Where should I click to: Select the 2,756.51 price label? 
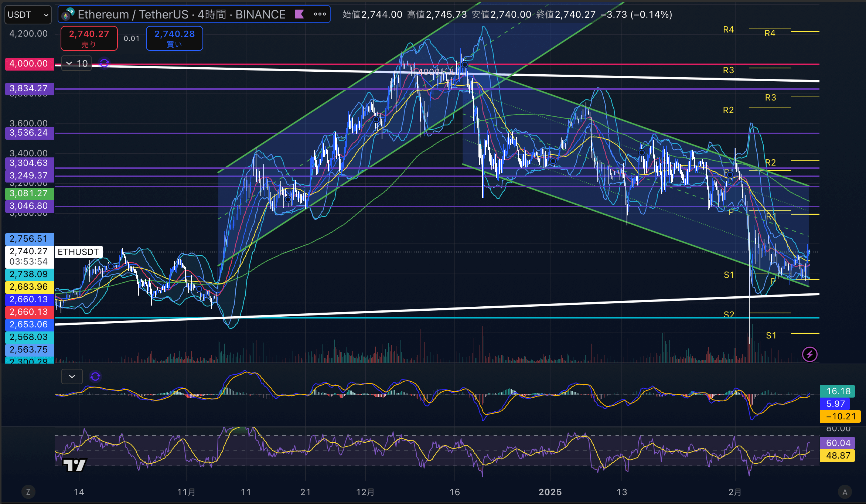29,239
